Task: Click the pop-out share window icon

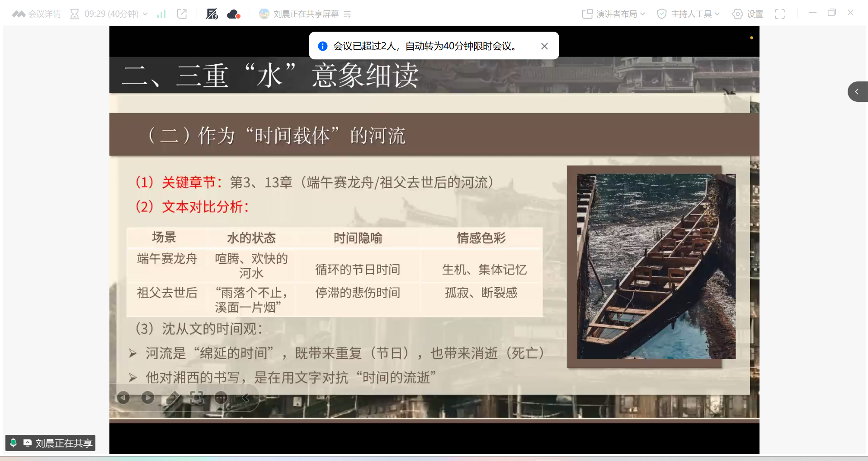Action: (182, 14)
